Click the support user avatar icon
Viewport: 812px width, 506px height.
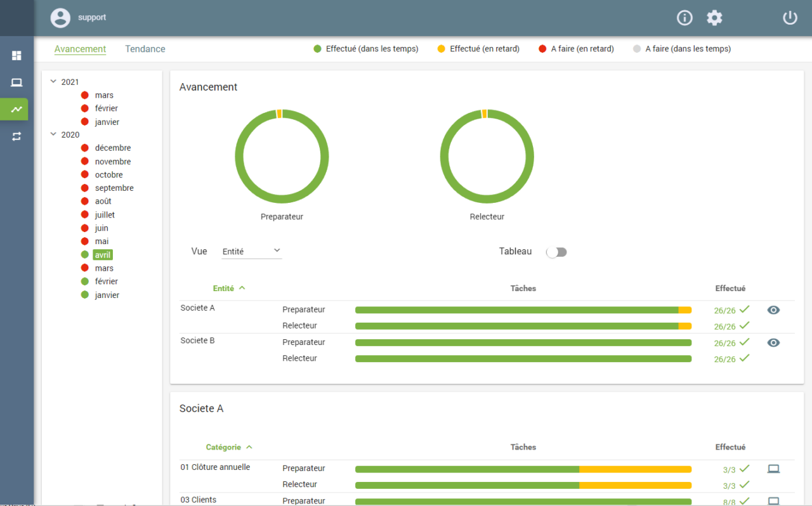(60, 18)
